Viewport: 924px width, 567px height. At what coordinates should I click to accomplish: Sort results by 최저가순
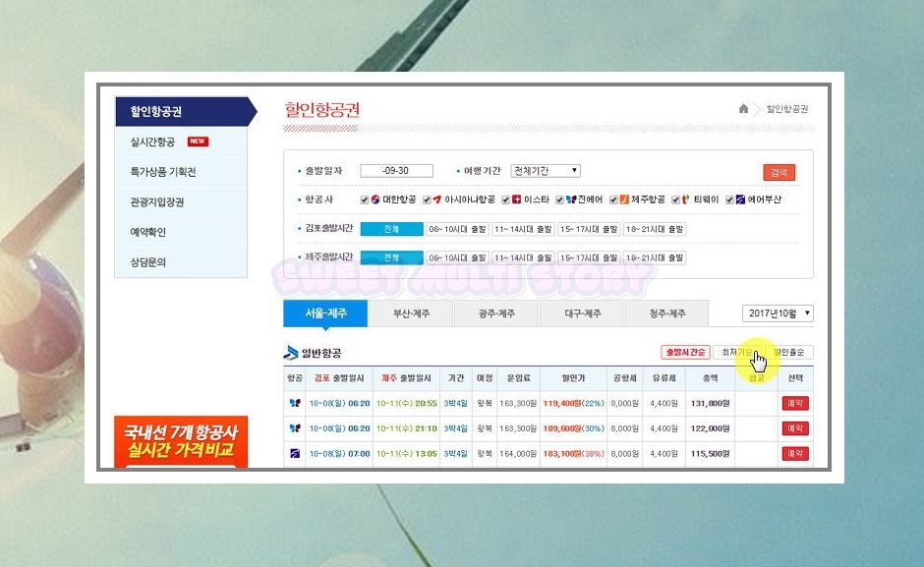[x=736, y=353]
